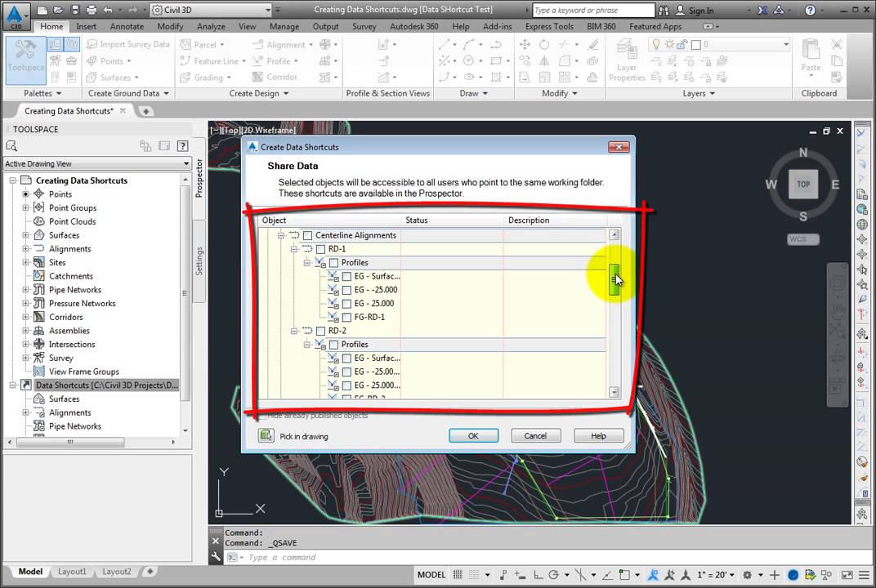Viewport: 876px width, 588px height.
Task: Click the Undo arrow icon
Action: coord(108,10)
